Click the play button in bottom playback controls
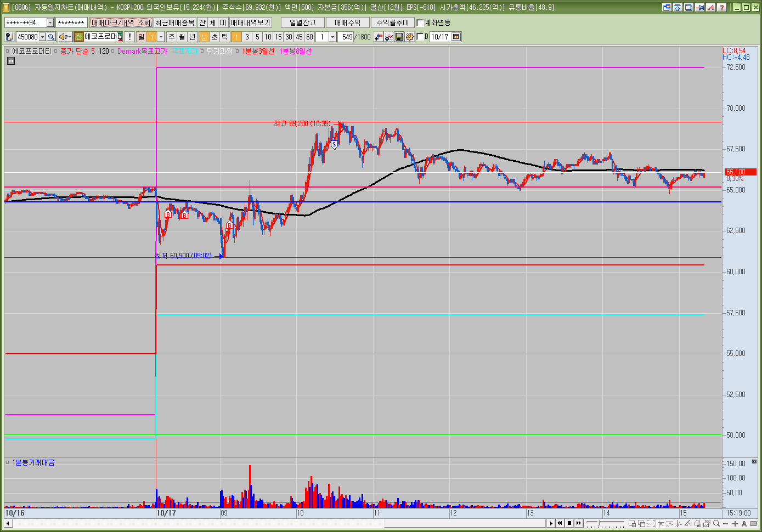This screenshot has height=532, width=762. pos(551,524)
